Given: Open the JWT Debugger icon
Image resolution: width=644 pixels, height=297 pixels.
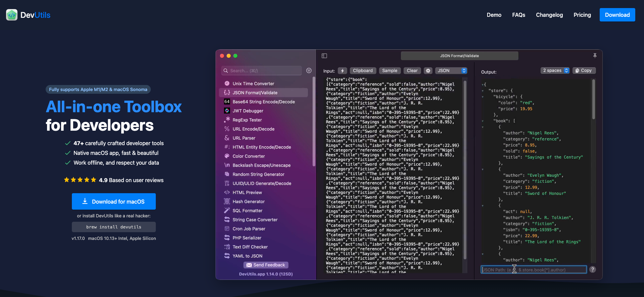Looking at the screenshot, I should coord(227,111).
